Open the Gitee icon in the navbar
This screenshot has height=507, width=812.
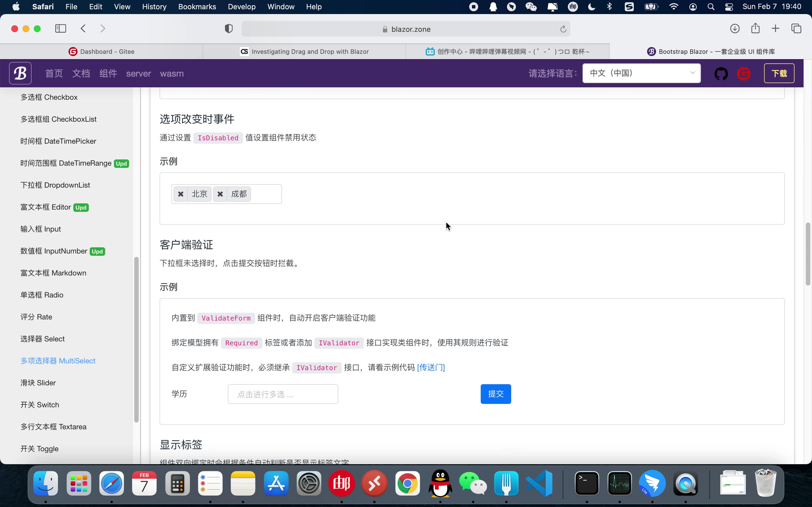pyautogui.click(x=743, y=74)
